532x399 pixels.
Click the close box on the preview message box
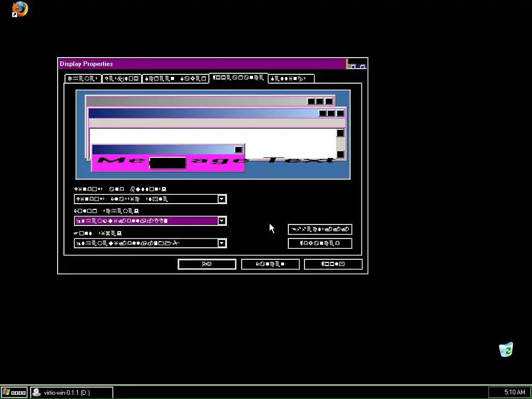pyautogui.click(x=238, y=149)
